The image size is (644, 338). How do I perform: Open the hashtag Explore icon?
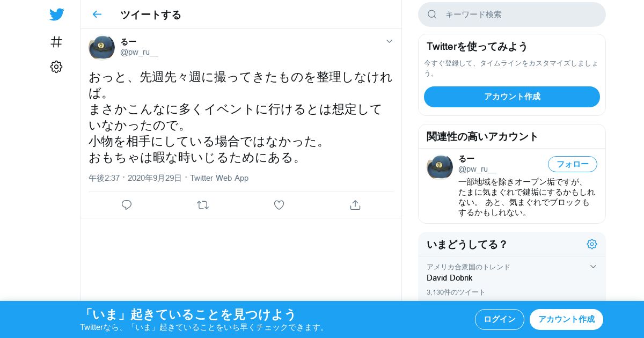coord(56,42)
